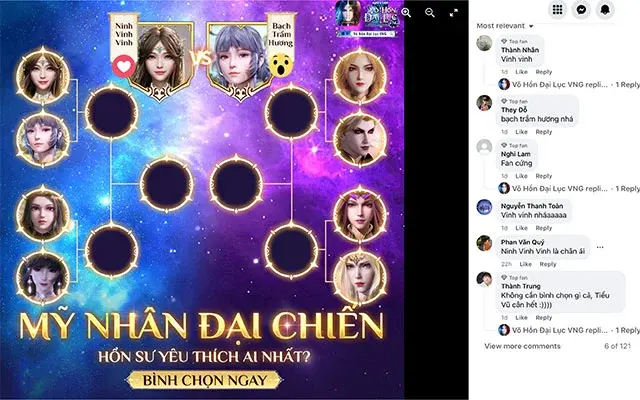Click the wow emoji beside Bạch Trầm Hương
The image size is (640, 400).
pyautogui.click(x=280, y=66)
